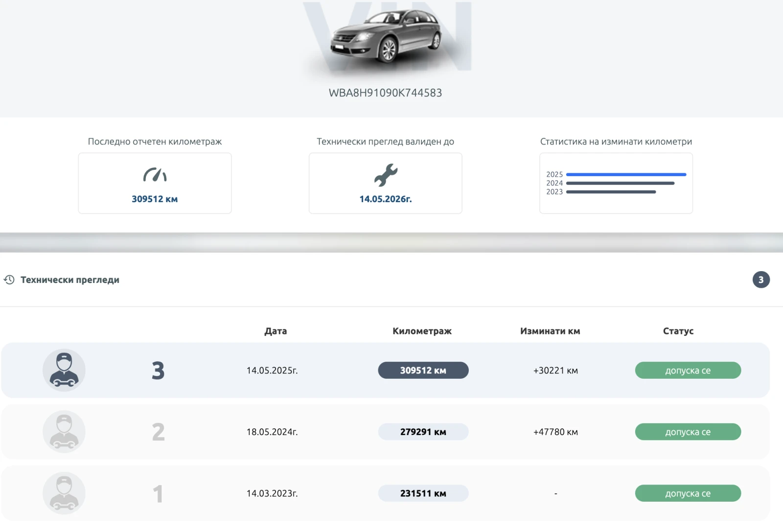Select the VIN number WBA8H91090K744583
The image size is (783, 532).
[x=385, y=93]
